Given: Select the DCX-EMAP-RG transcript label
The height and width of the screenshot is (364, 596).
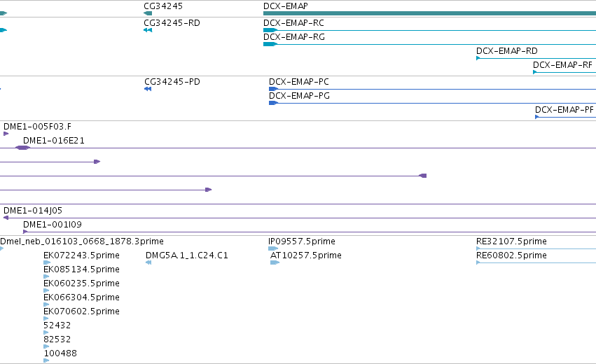Looking at the screenshot, I should pyautogui.click(x=294, y=37).
